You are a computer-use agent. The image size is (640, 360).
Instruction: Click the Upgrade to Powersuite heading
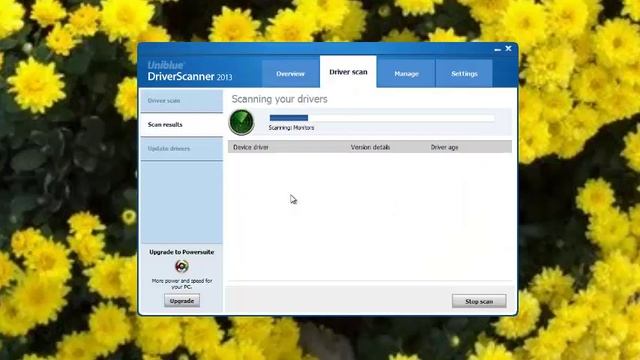182,252
